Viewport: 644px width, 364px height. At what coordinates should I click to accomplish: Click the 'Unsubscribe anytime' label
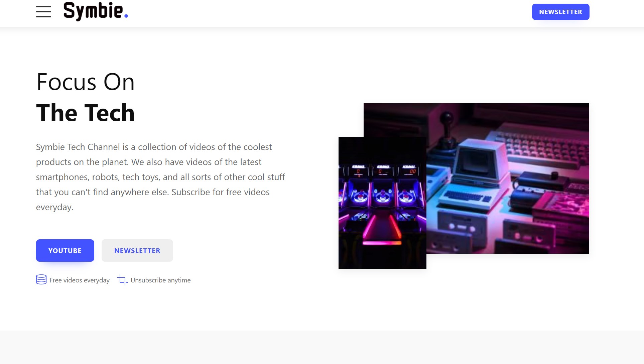click(161, 280)
